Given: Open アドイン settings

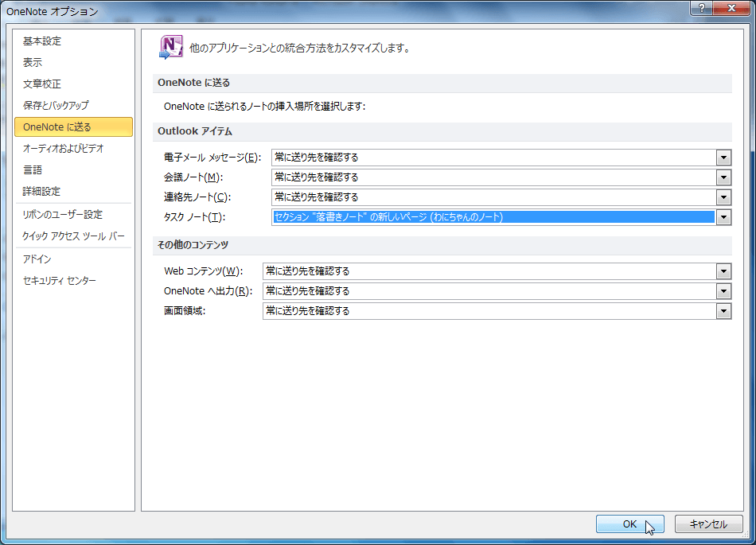Looking at the screenshot, I should (x=37, y=259).
